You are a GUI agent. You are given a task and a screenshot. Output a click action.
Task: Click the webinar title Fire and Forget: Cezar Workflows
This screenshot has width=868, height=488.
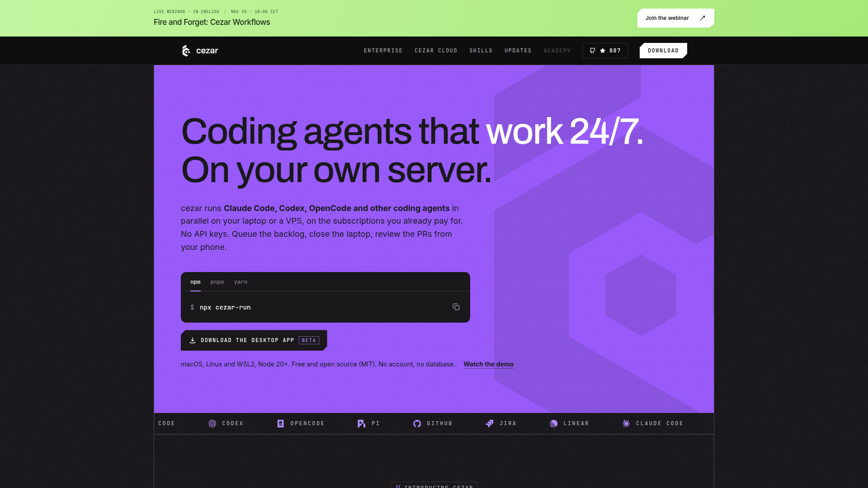coord(212,22)
